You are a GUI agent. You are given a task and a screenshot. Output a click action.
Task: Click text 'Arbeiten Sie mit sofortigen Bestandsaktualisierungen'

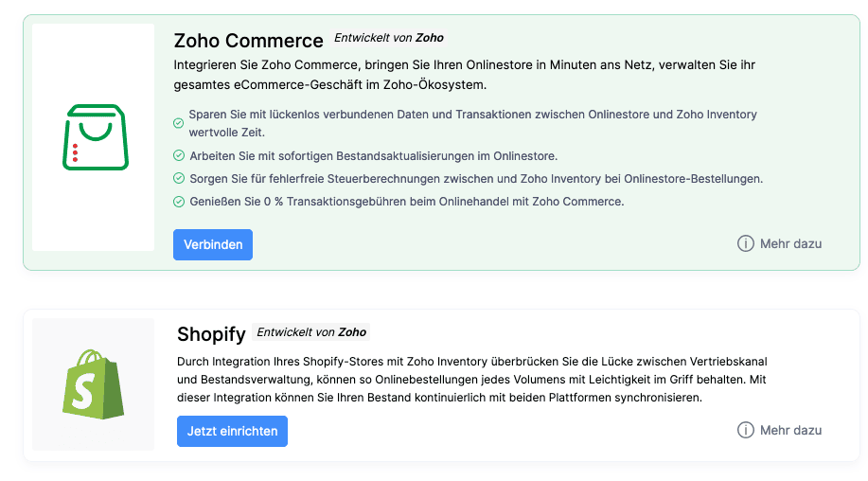point(374,156)
